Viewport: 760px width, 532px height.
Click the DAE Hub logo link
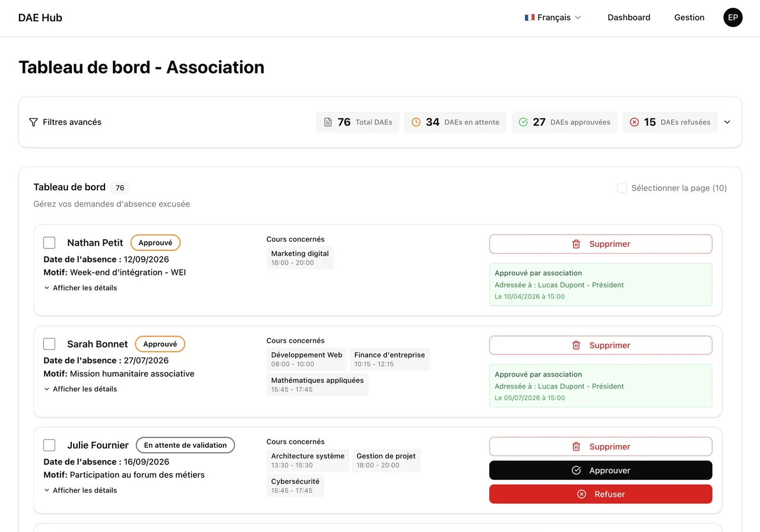(x=40, y=18)
